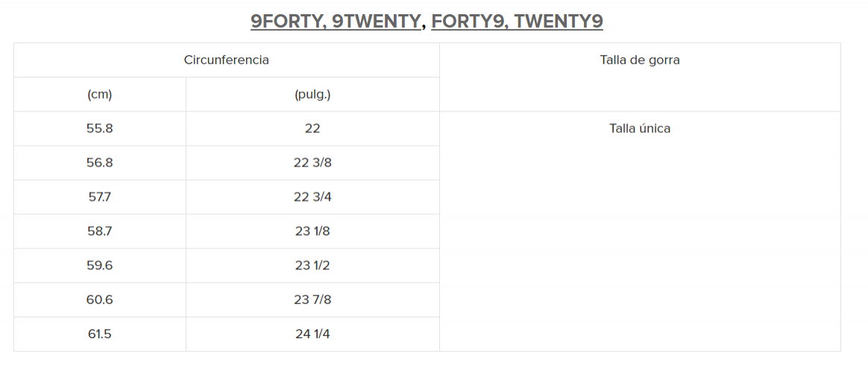Open the 9FORTY, 9TWENTY link
Image resolution: width=868 pixels, height=374 pixels.
point(336,21)
